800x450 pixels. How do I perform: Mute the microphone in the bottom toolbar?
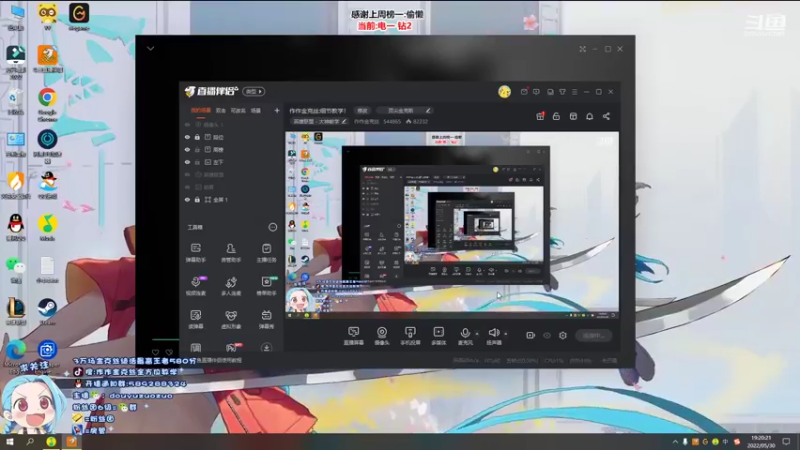[x=465, y=336]
